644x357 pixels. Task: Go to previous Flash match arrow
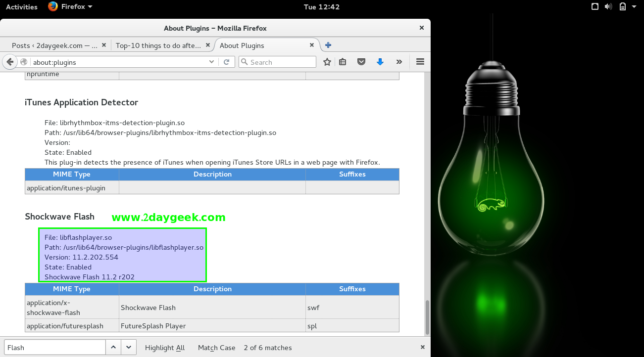tap(113, 347)
